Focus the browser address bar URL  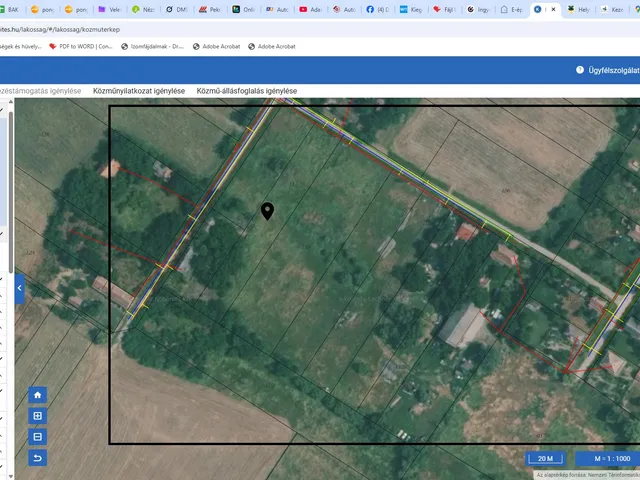[x=60, y=29]
